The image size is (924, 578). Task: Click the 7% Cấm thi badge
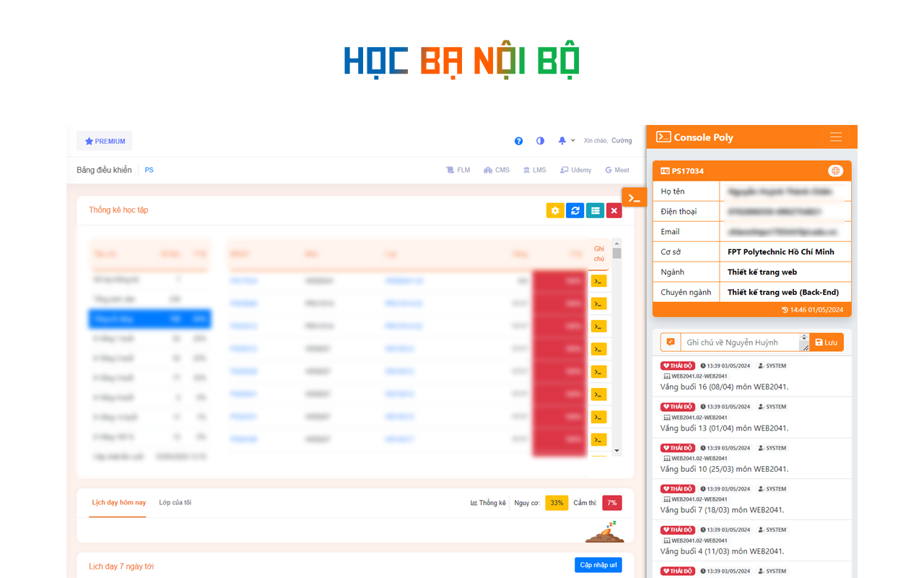(612, 503)
